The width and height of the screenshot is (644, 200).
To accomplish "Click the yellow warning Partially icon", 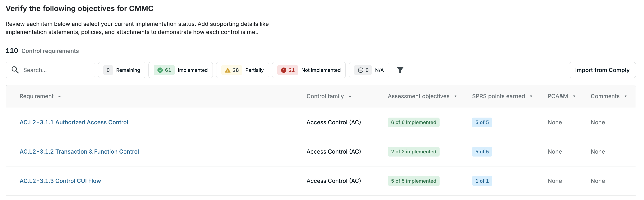I will [227, 70].
